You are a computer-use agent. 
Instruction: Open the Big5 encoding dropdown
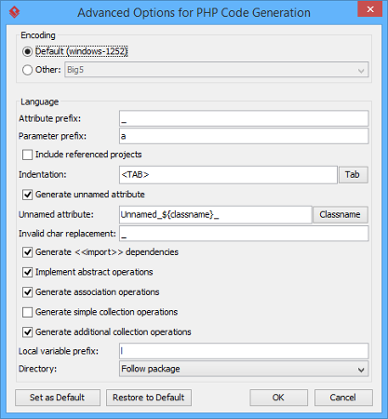click(x=217, y=70)
